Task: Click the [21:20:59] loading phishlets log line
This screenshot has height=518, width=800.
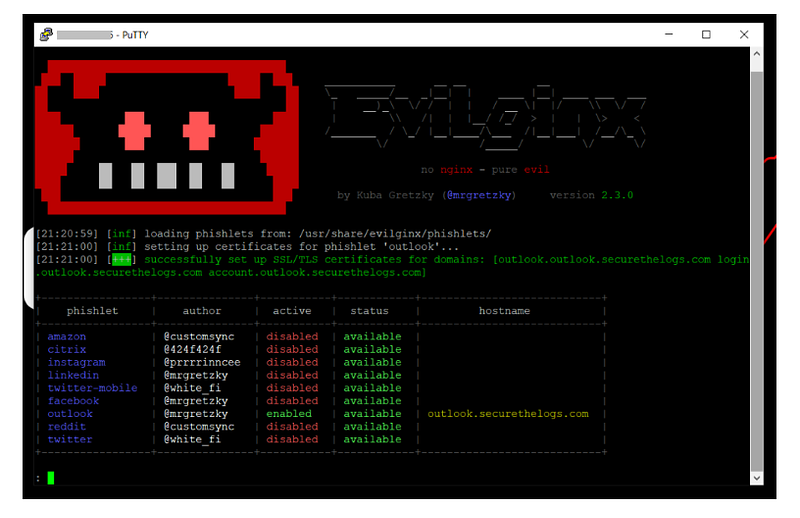Action: click(x=263, y=234)
